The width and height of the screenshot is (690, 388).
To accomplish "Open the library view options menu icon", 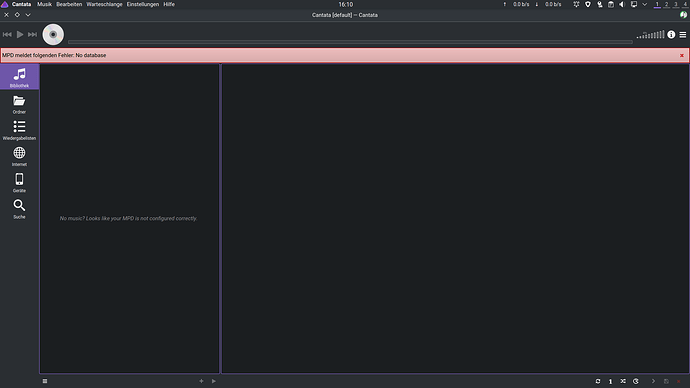I will 45,381.
